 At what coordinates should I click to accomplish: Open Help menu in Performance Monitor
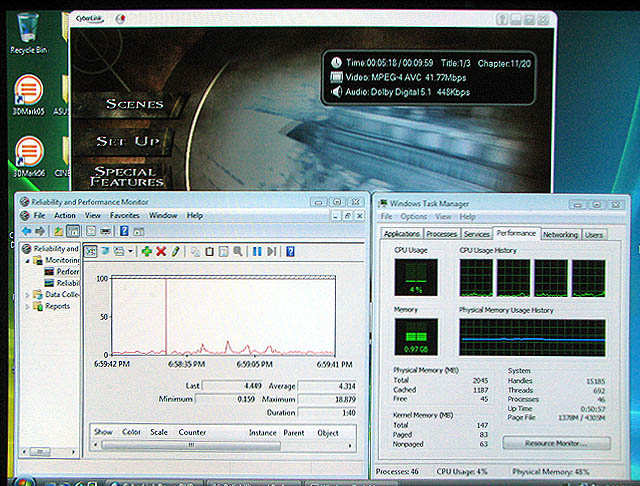click(x=195, y=215)
